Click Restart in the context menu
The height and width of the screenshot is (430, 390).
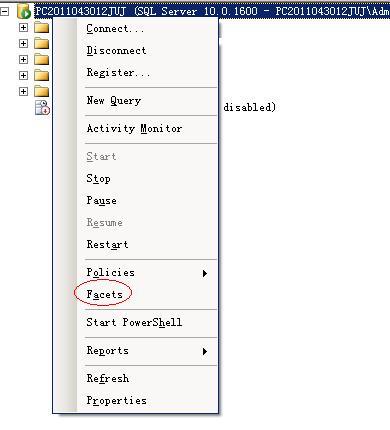coord(107,245)
